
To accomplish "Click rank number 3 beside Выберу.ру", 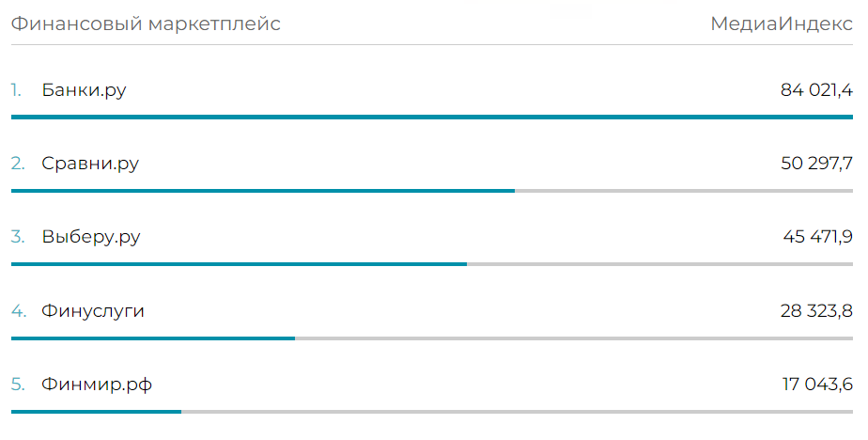I will [x=18, y=237].
